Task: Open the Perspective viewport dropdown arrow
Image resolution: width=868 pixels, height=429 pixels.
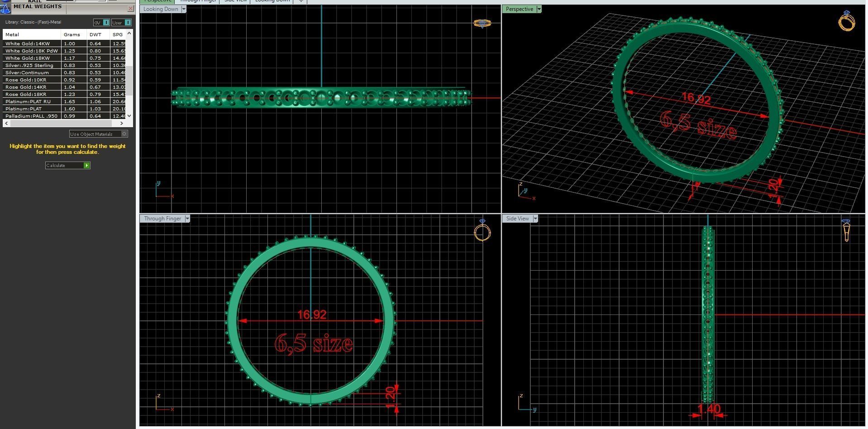Action: coord(539,9)
